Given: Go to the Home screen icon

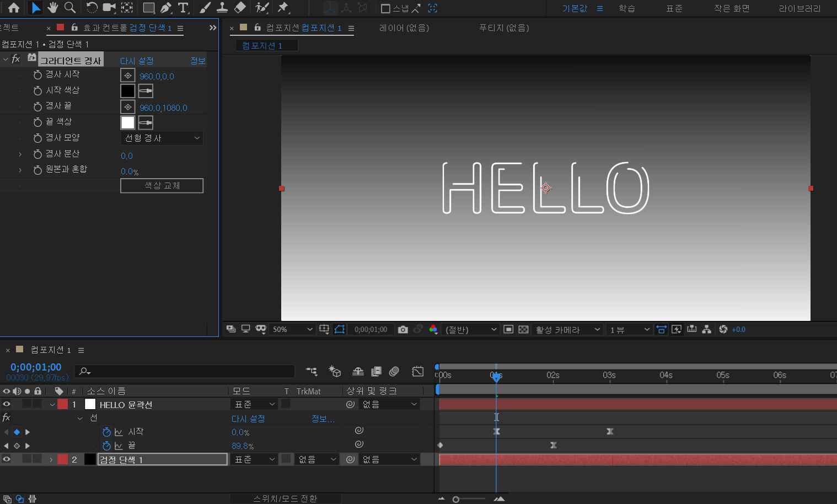Looking at the screenshot, I should [13, 8].
